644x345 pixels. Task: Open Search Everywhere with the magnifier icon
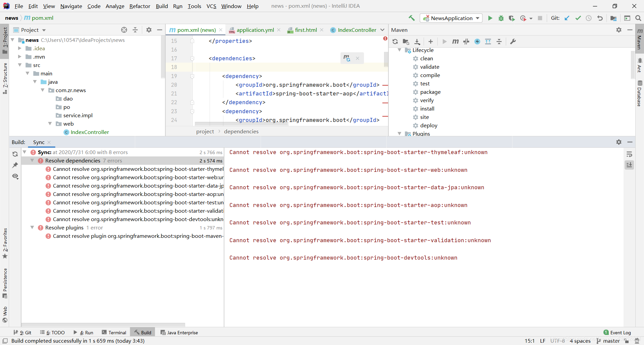(x=638, y=18)
